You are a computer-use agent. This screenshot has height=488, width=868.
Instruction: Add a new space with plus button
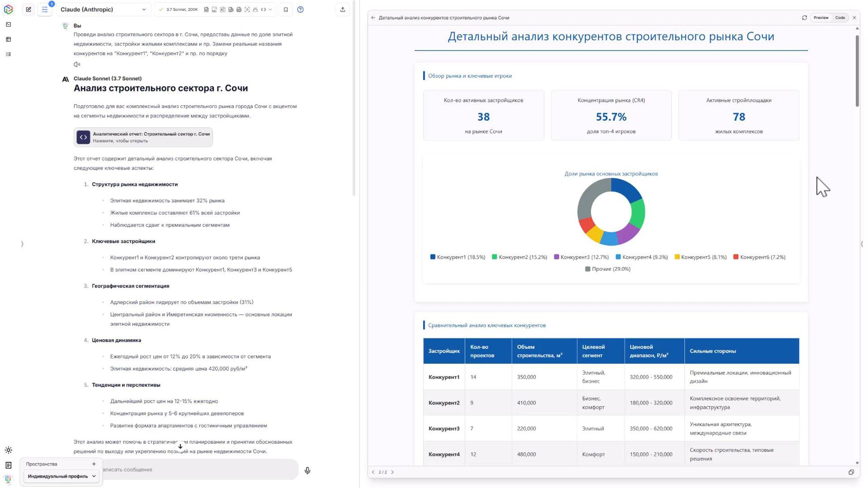[x=94, y=464]
